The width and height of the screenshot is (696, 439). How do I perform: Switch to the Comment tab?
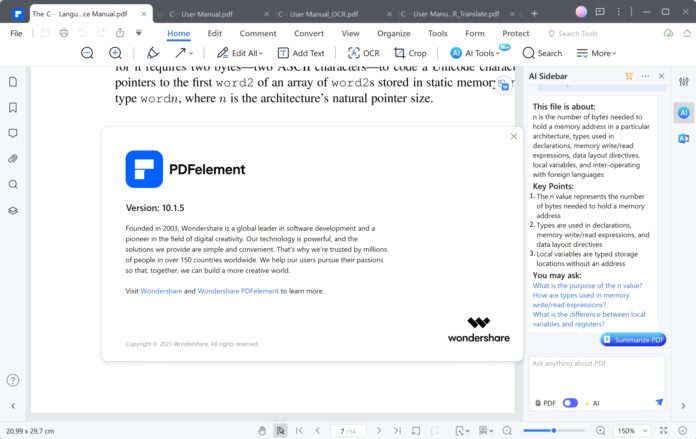[x=258, y=33]
